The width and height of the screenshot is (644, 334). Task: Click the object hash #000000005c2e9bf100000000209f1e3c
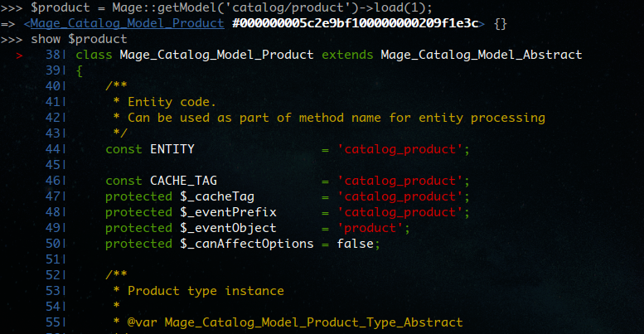(x=356, y=23)
